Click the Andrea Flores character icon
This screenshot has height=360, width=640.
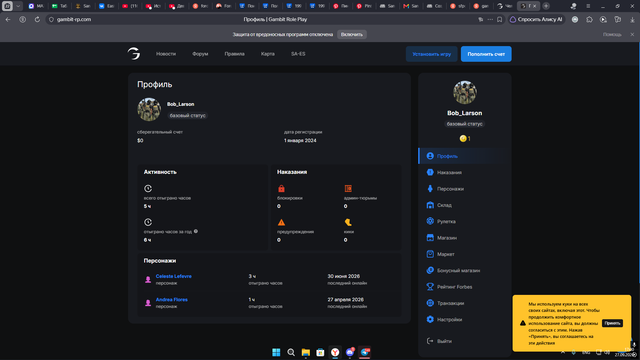pyautogui.click(x=148, y=303)
